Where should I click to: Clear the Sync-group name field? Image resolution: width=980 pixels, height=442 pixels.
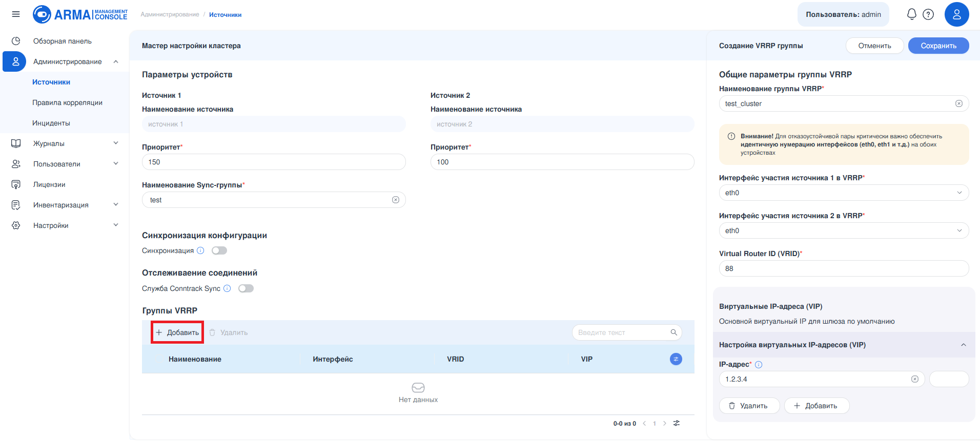pos(396,200)
